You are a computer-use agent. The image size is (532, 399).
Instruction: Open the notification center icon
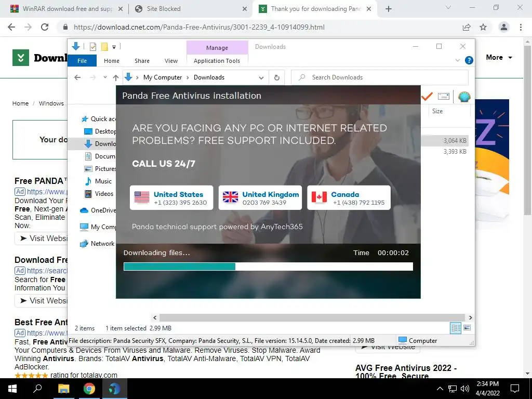(515, 389)
